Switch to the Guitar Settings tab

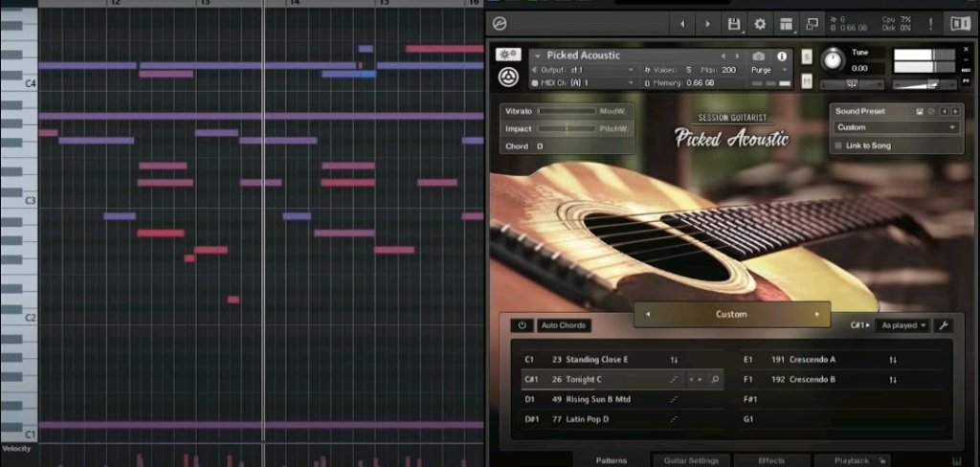pyautogui.click(x=692, y=460)
